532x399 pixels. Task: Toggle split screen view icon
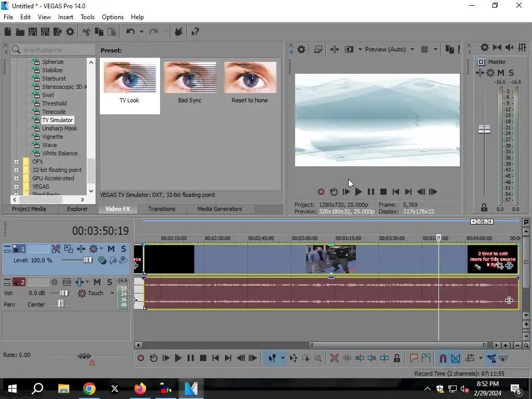pyautogui.click(x=349, y=49)
